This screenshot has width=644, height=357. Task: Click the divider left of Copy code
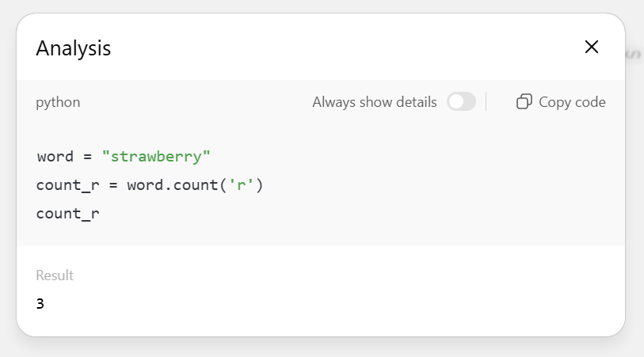point(486,102)
